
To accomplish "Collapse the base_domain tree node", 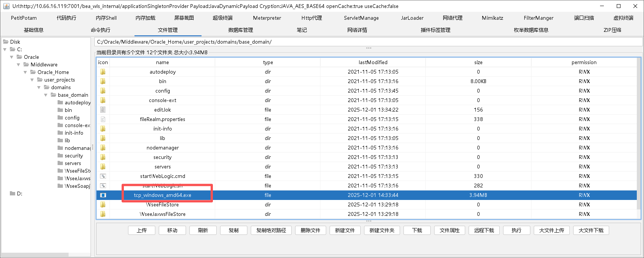I will [46, 95].
